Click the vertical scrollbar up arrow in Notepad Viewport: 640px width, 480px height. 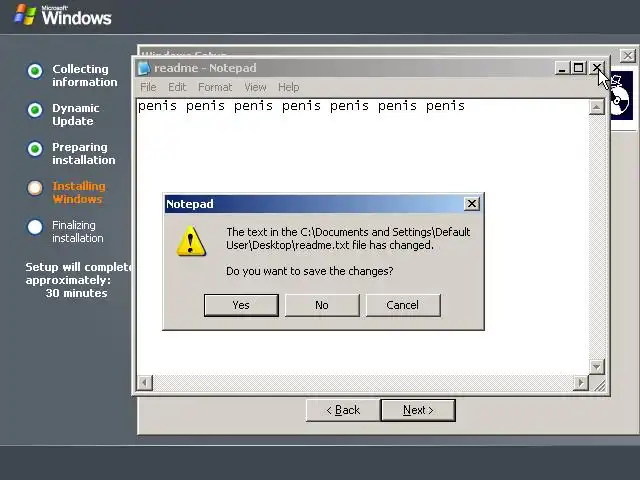pos(596,107)
